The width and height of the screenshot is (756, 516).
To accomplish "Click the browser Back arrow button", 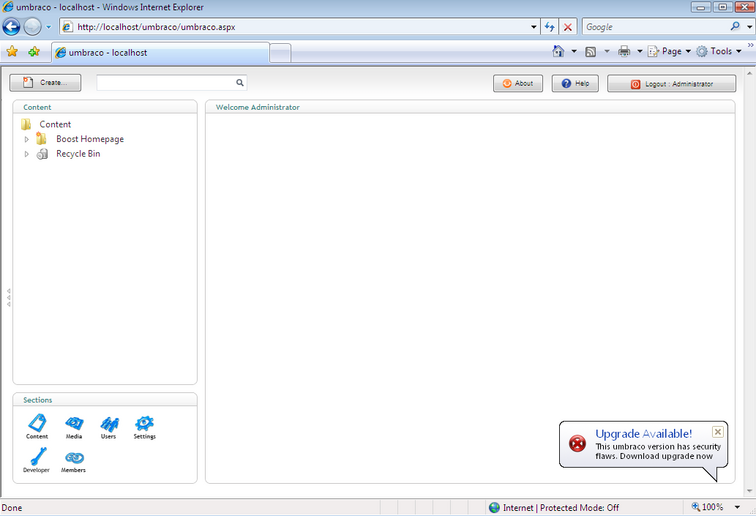I will tap(12, 27).
